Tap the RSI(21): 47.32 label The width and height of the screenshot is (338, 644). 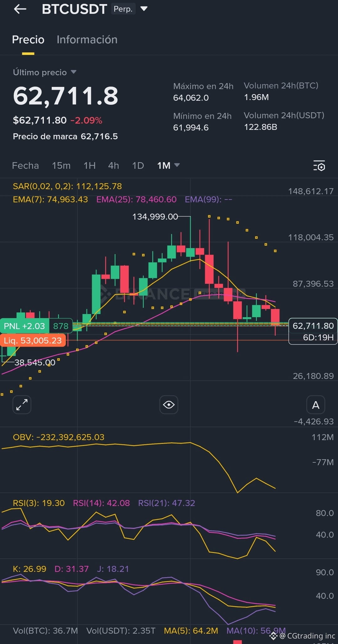point(167,503)
